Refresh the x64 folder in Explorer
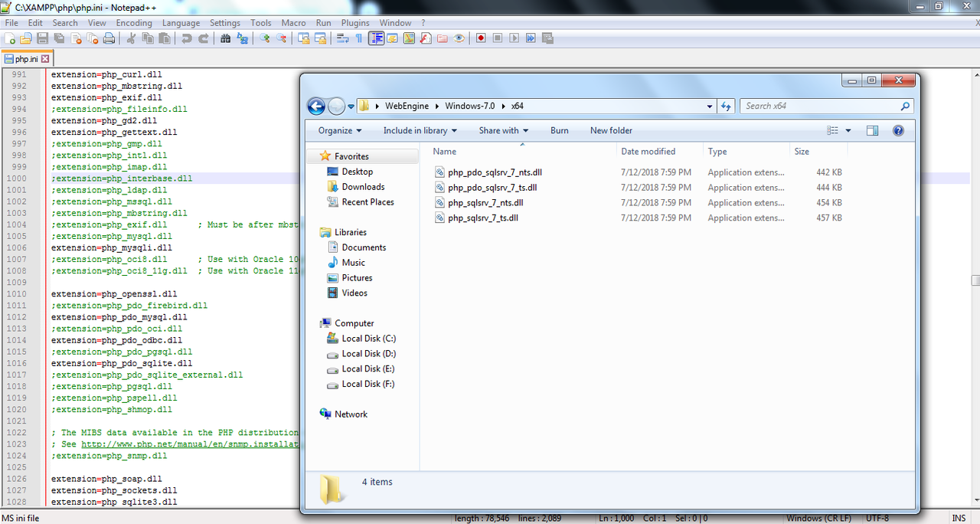 coord(727,106)
